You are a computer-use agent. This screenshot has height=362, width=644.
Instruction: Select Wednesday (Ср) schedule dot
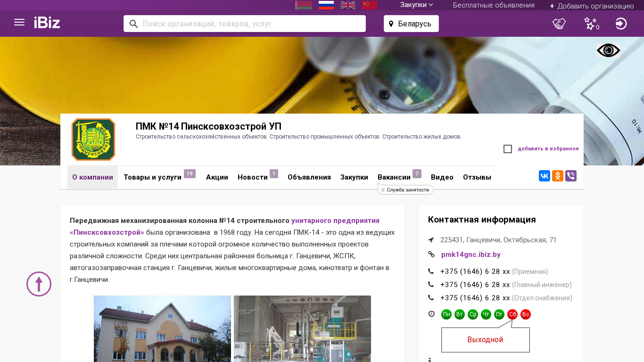[473, 314]
